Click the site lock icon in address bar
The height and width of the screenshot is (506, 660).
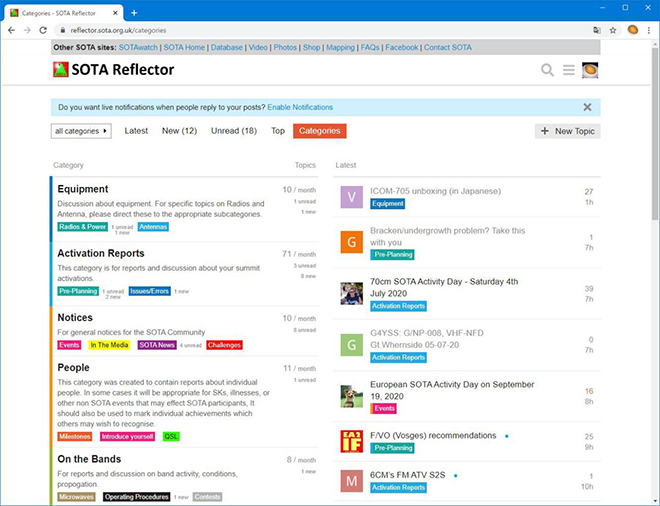point(63,30)
